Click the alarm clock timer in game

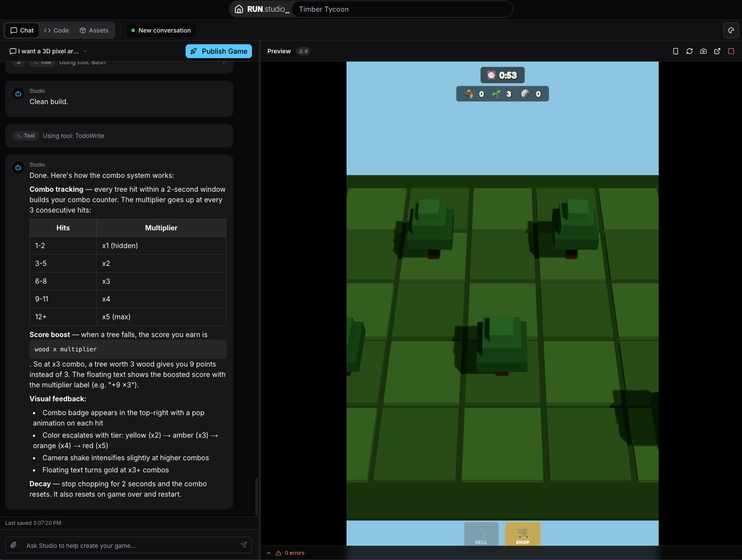pos(503,75)
